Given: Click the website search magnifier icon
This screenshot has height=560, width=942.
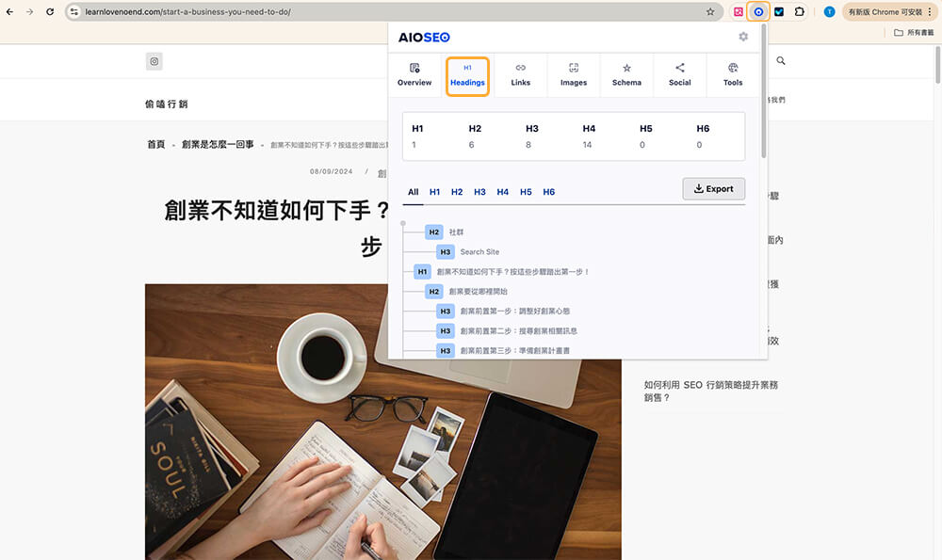Looking at the screenshot, I should tap(780, 60).
